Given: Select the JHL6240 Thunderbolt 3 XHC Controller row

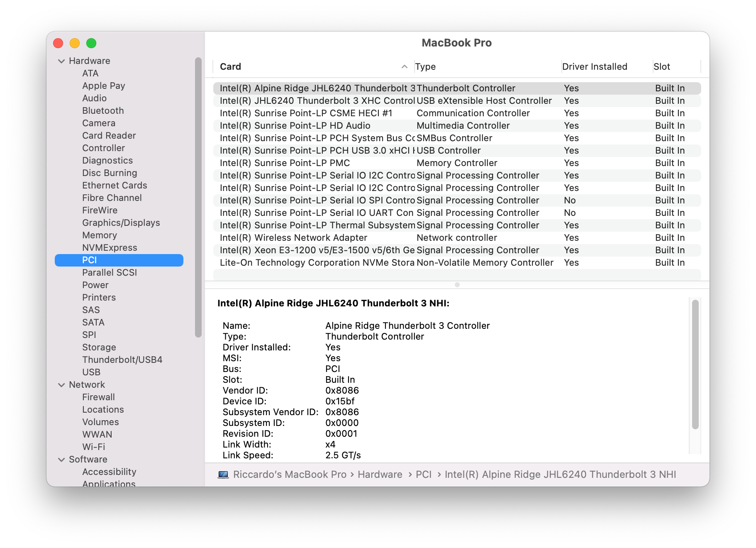Looking at the screenshot, I should 457,101.
